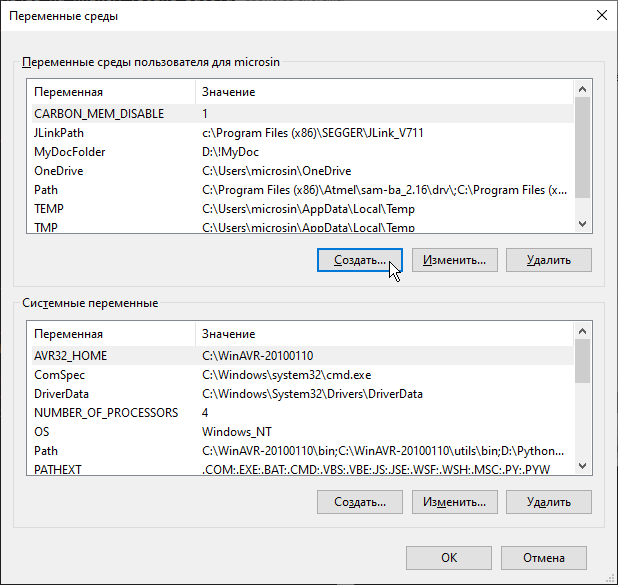Select the DriverData system variable
The height and width of the screenshot is (585, 618).
[x=302, y=393]
